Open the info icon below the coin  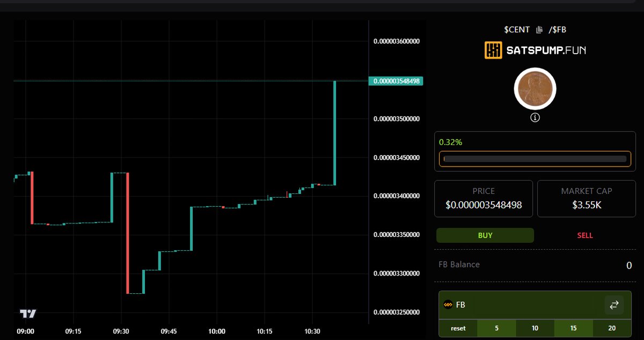535,118
